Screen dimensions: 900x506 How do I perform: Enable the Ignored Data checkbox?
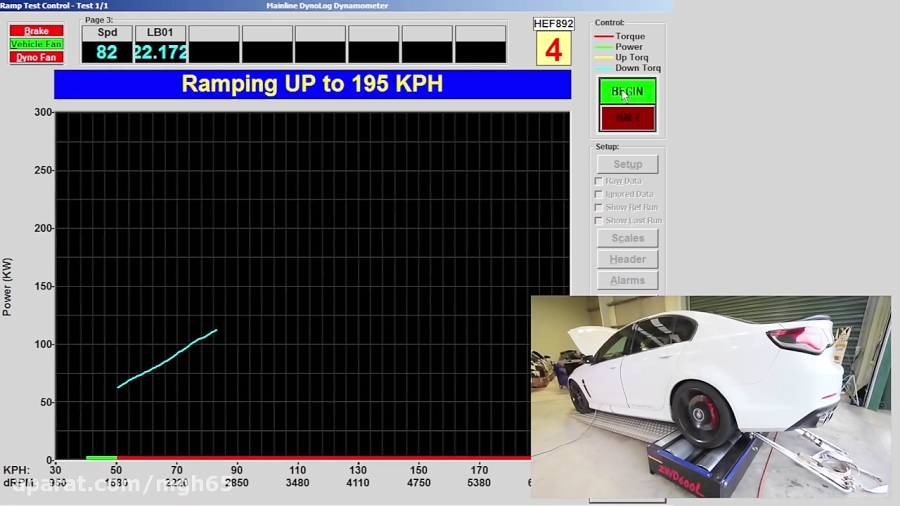coord(599,194)
